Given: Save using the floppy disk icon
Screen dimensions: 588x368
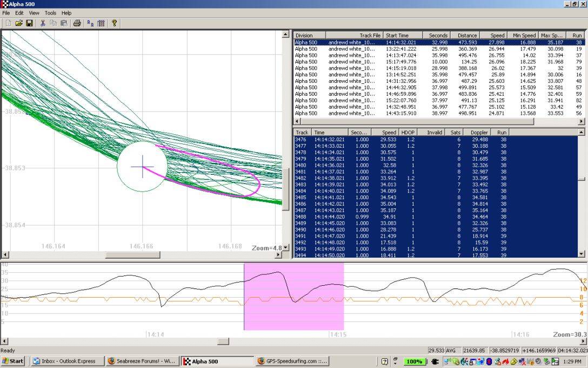Looking at the screenshot, I should coord(29,23).
